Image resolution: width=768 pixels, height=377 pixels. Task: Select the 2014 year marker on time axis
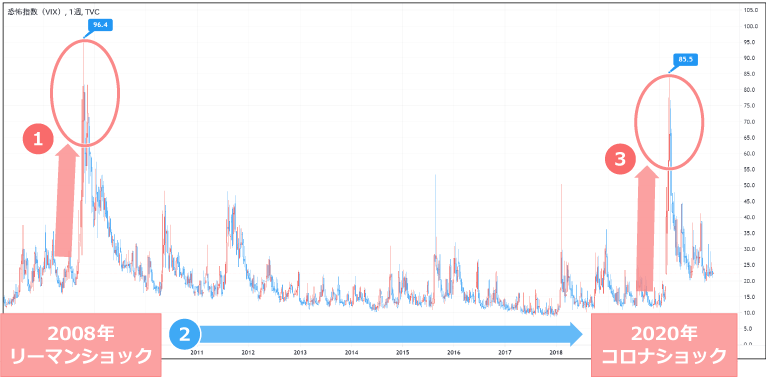tap(351, 353)
